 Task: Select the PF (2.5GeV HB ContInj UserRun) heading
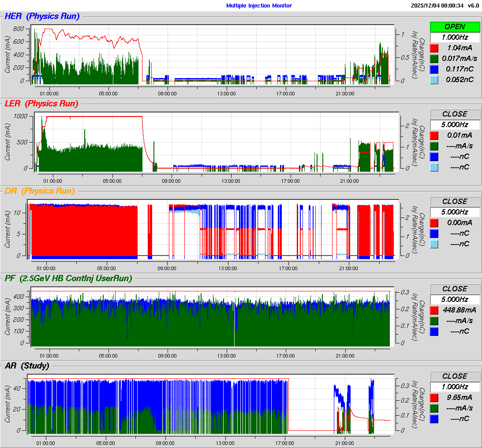(68, 279)
